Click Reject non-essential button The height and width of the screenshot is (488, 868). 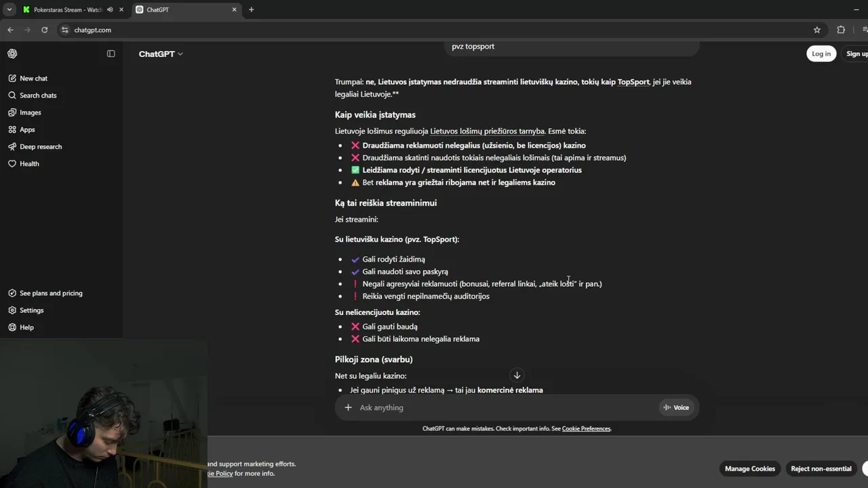coord(821,468)
